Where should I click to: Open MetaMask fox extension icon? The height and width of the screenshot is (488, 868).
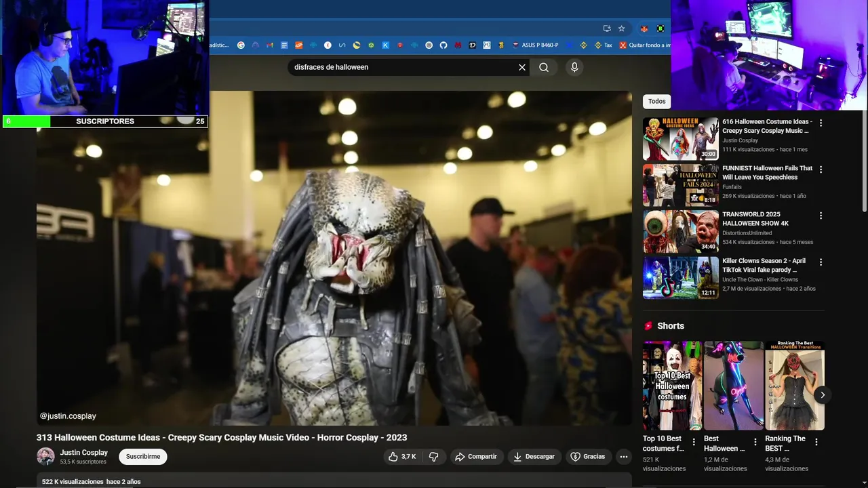click(644, 28)
